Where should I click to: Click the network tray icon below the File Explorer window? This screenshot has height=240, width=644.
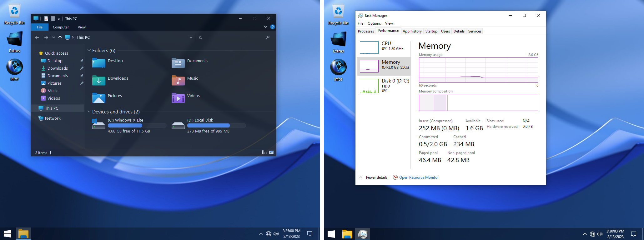269,234
